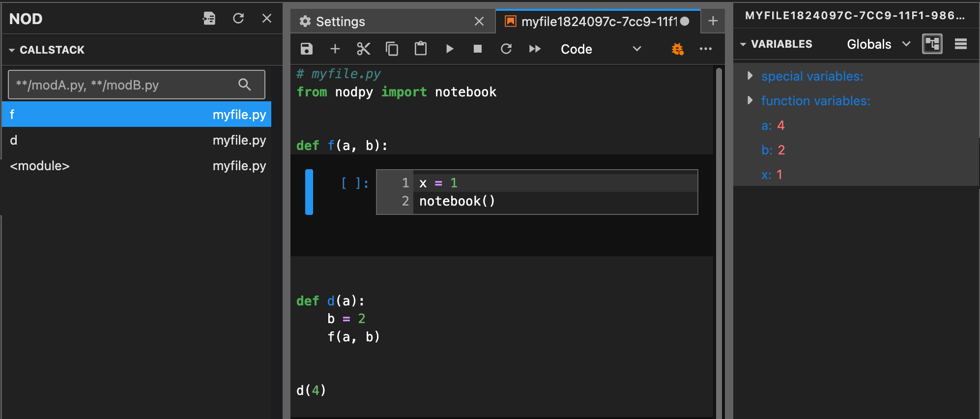Screen dimensions: 980x419
Task: Click the MYFILE1824097C debugger panel title
Action: (x=855, y=16)
